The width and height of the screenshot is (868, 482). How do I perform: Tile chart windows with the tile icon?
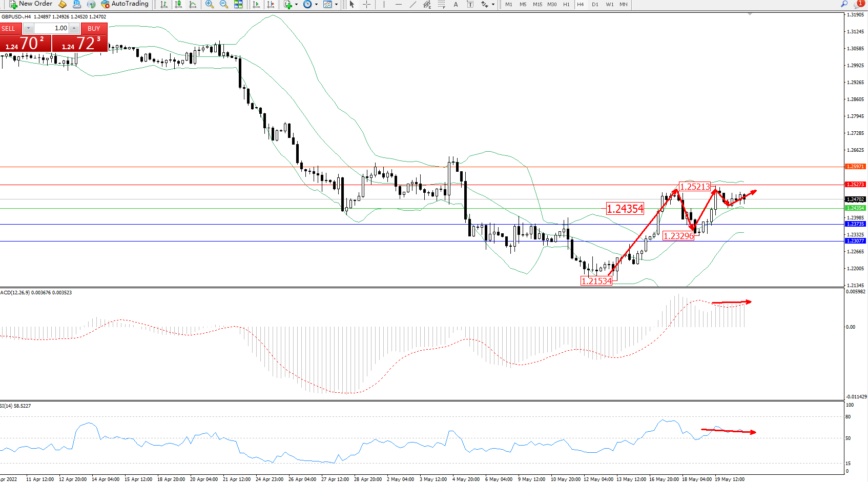pyautogui.click(x=238, y=4)
